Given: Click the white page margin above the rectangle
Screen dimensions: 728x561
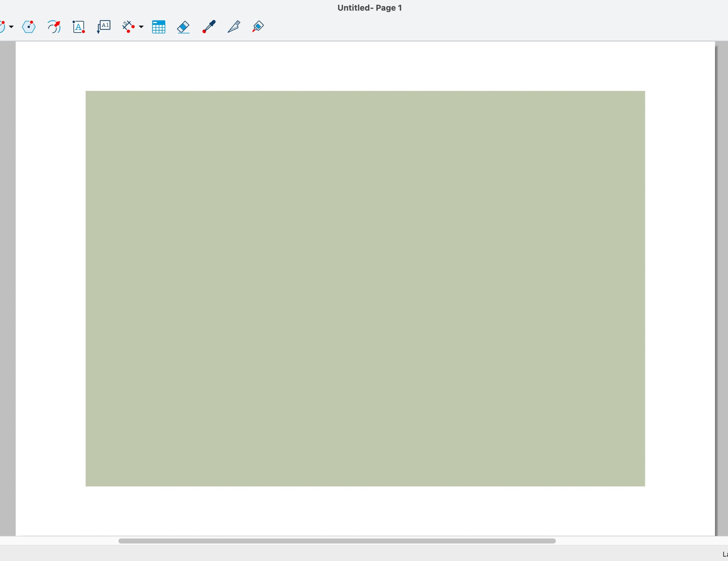Looking at the screenshot, I should point(365,66).
